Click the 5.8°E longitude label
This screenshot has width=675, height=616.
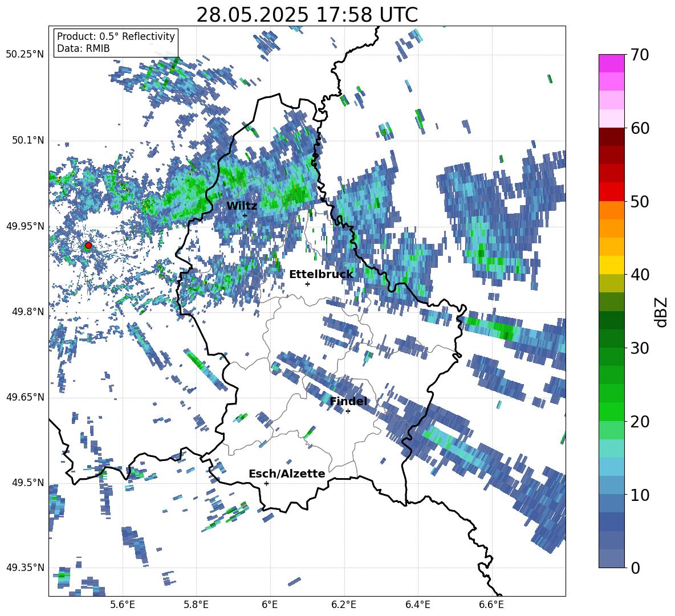pos(196,605)
